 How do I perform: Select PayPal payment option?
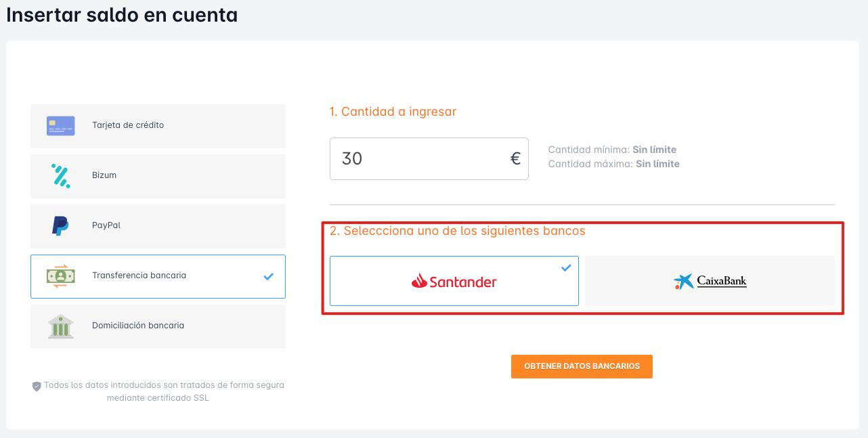click(x=158, y=226)
